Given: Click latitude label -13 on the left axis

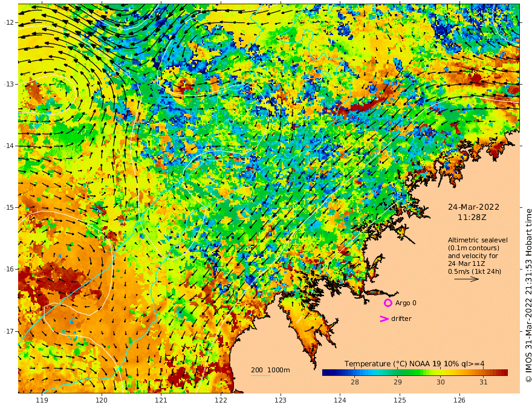Looking at the screenshot, I should (9, 84).
